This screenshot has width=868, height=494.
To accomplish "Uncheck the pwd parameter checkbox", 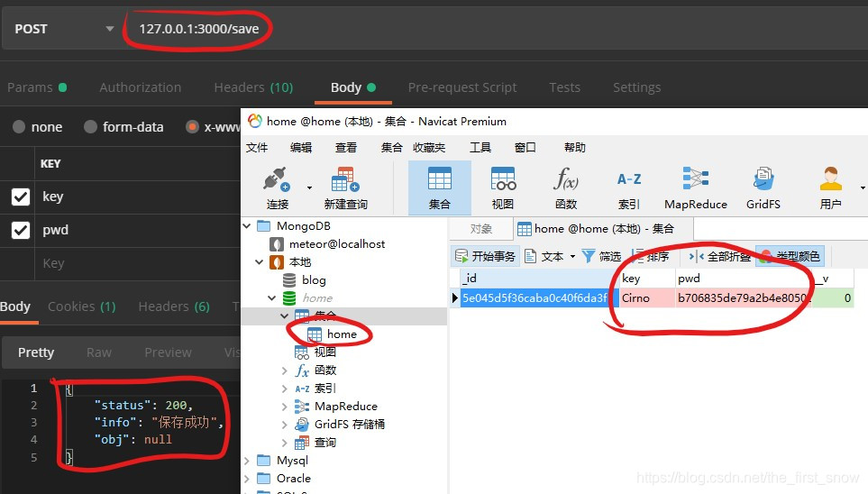I will pos(21,231).
